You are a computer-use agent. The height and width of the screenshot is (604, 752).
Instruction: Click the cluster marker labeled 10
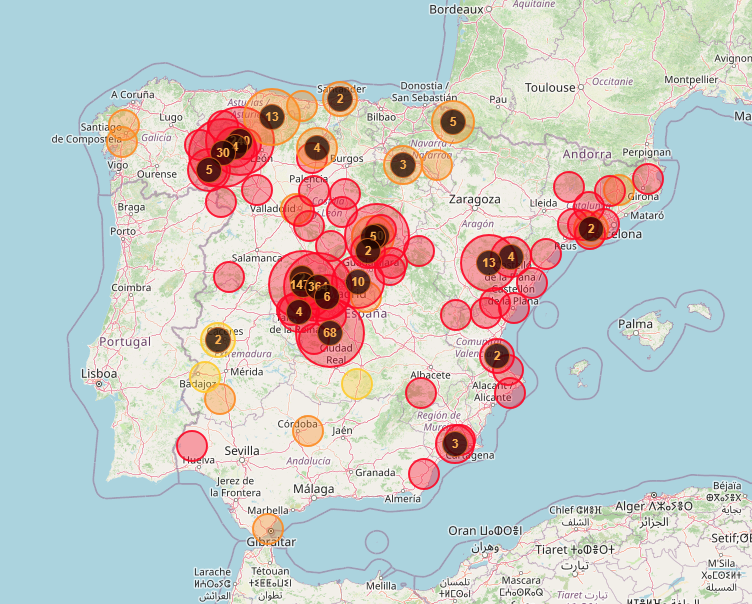358,282
